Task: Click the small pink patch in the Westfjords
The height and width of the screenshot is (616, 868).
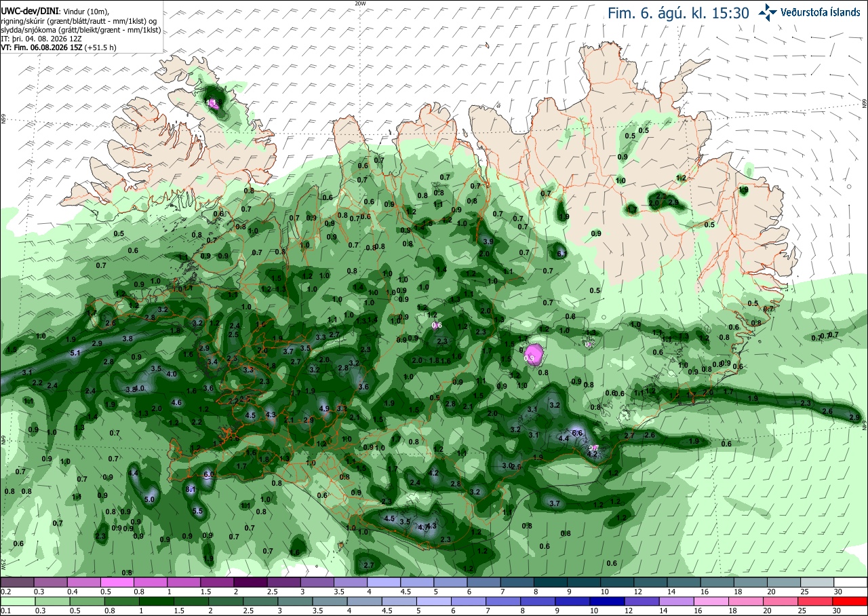Action: coord(214,103)
